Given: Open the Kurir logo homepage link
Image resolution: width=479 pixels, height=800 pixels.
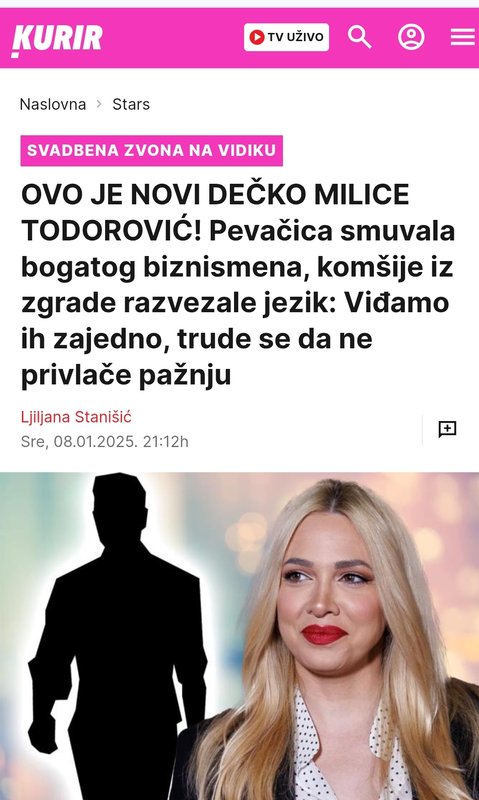Looking at the screenshot, I should (57, 39).
